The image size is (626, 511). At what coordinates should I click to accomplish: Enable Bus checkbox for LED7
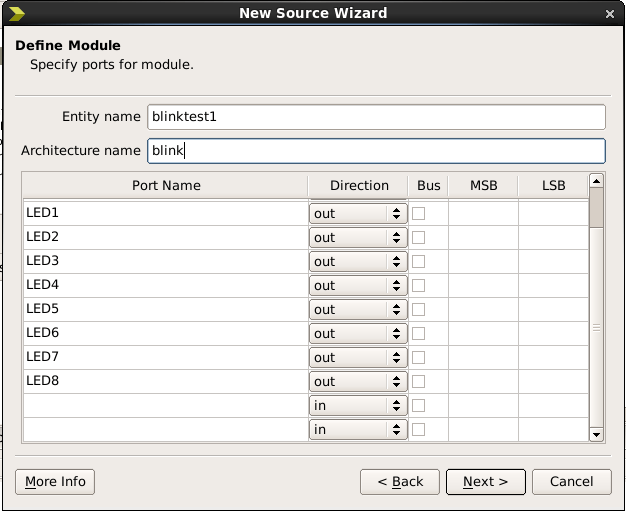tap(418, 357)
